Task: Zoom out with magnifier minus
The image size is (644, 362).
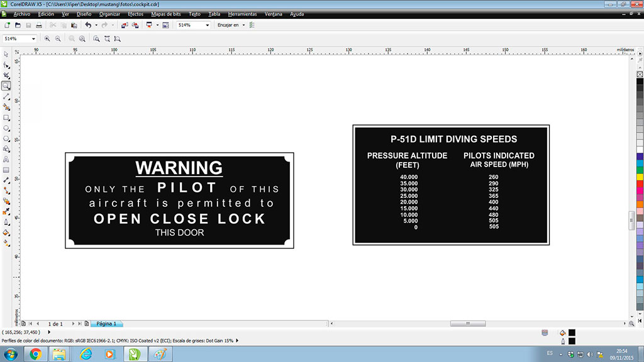Action: pyautogui.click(x=58, y=38)
